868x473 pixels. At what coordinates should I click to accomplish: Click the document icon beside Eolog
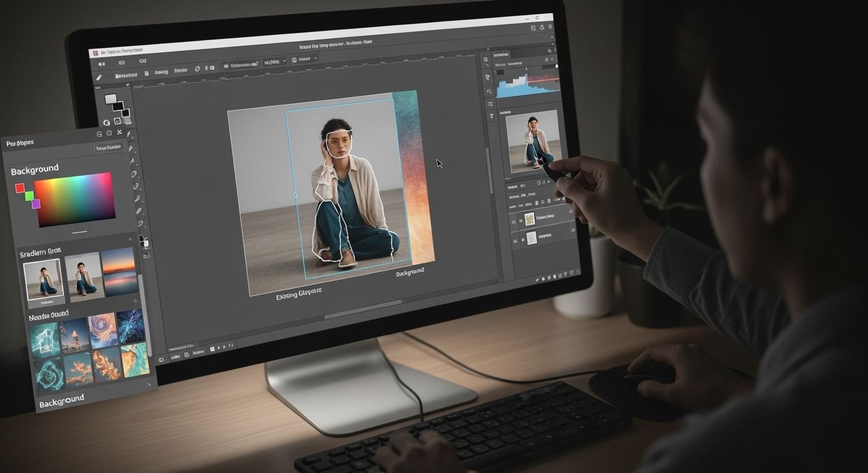point(147,73)
